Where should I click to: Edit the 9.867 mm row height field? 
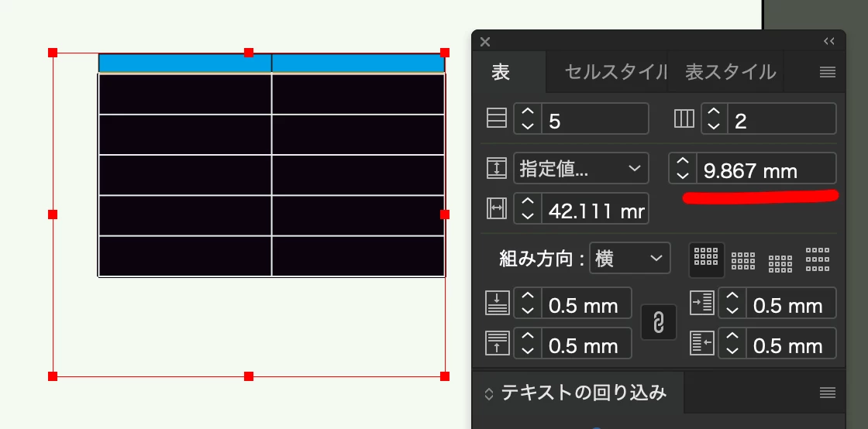[x=766, y=168]
